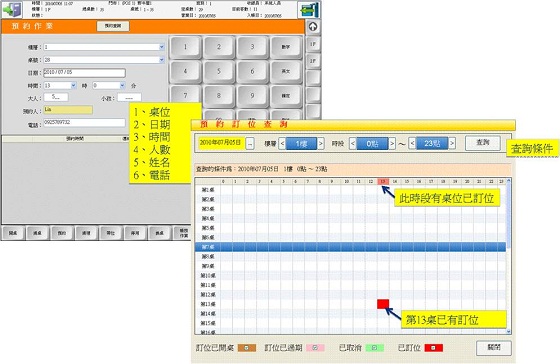
Task: Toggle the 已訂位 red legend checkbox
Action: point(433,348)
